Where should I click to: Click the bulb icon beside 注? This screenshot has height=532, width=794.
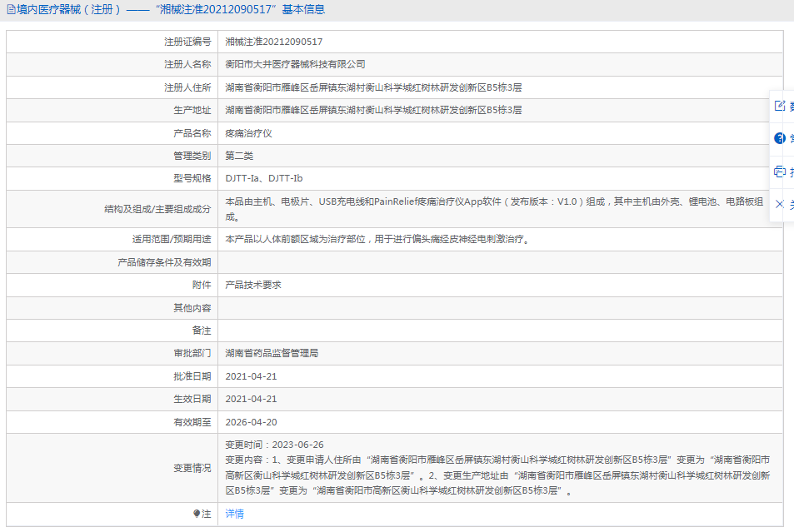click(197, 514)
